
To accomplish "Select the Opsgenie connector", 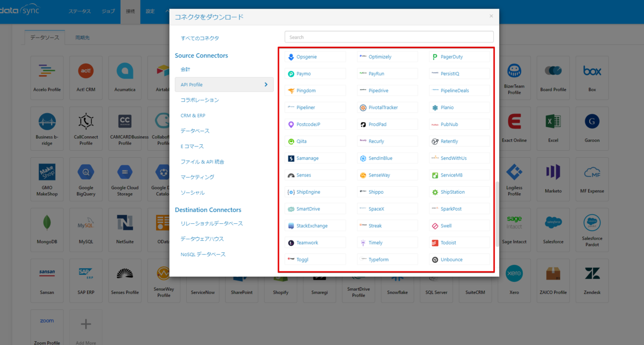I will point(315,57).
